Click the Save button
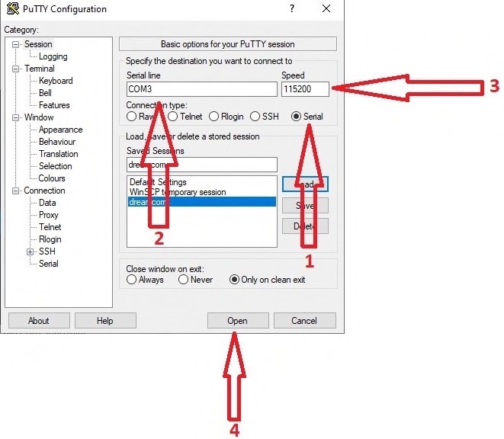This screenshot has width=504, height=439. click(305, 205)
